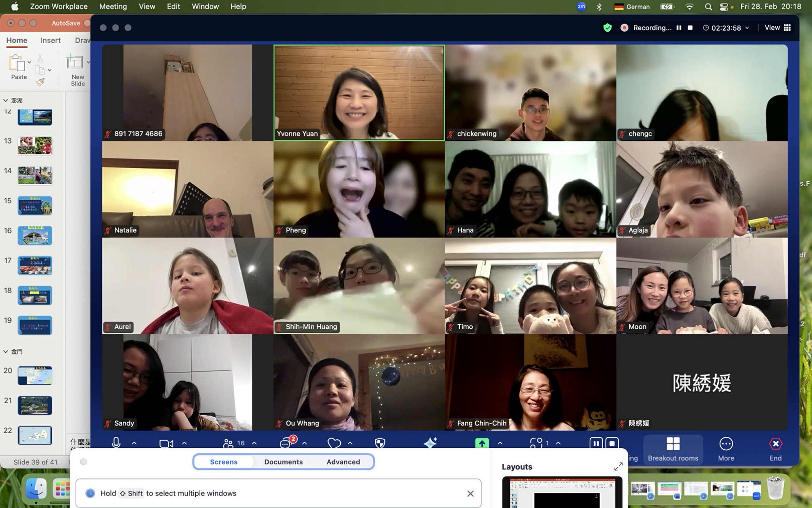812x508 pixels.
Task: Click the End meeting button
Action: [775, 449]
